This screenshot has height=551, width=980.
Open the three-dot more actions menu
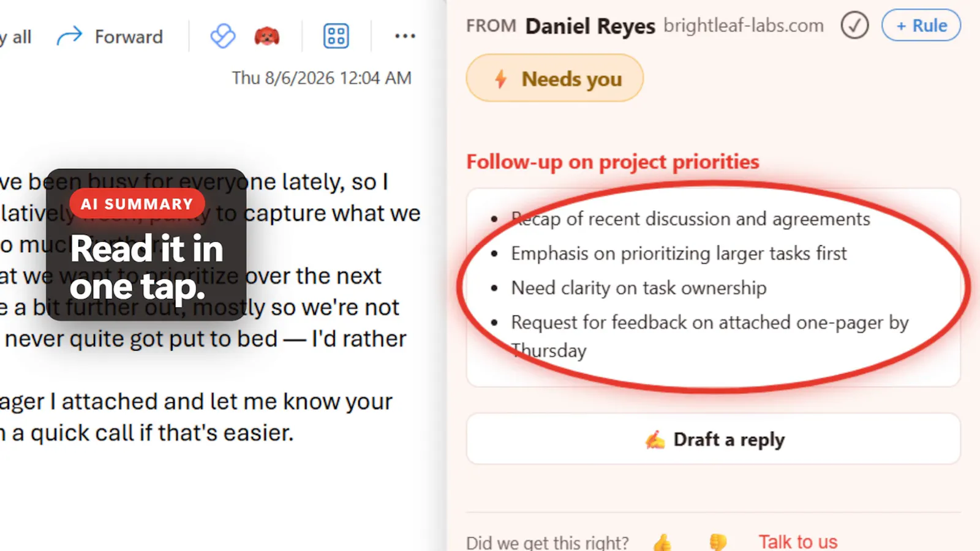click(x=405, y=37)
